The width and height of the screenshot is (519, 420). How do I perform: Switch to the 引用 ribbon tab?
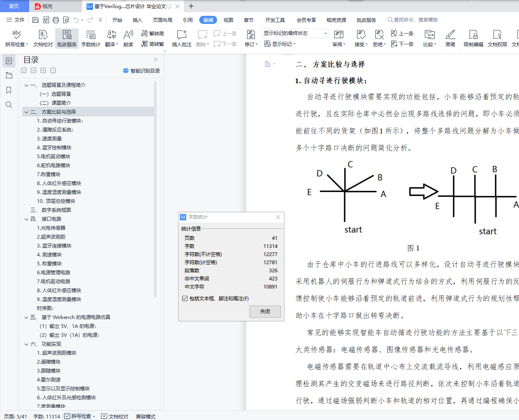click(x=187, y=20)
